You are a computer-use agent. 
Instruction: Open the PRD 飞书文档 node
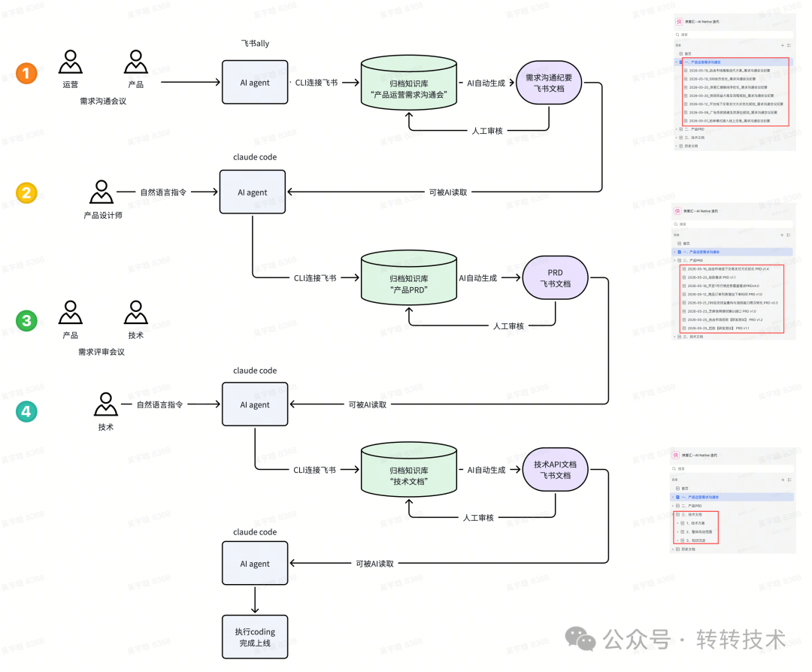555,278
